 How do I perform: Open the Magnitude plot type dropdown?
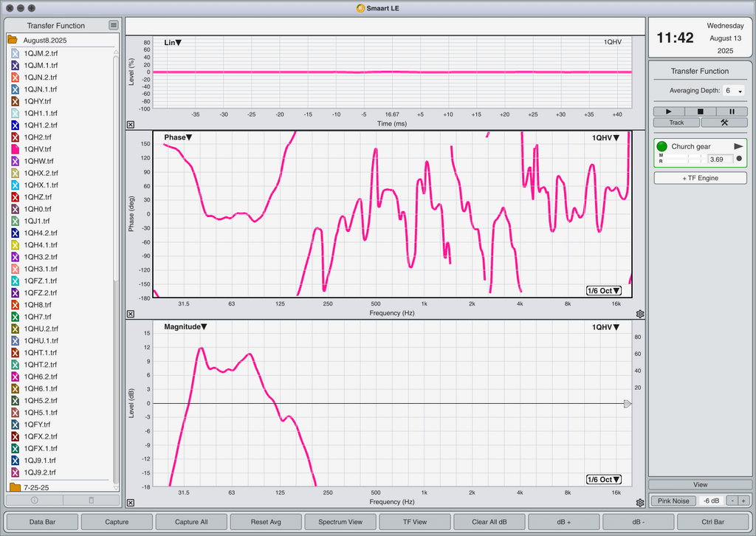[185, 327]
